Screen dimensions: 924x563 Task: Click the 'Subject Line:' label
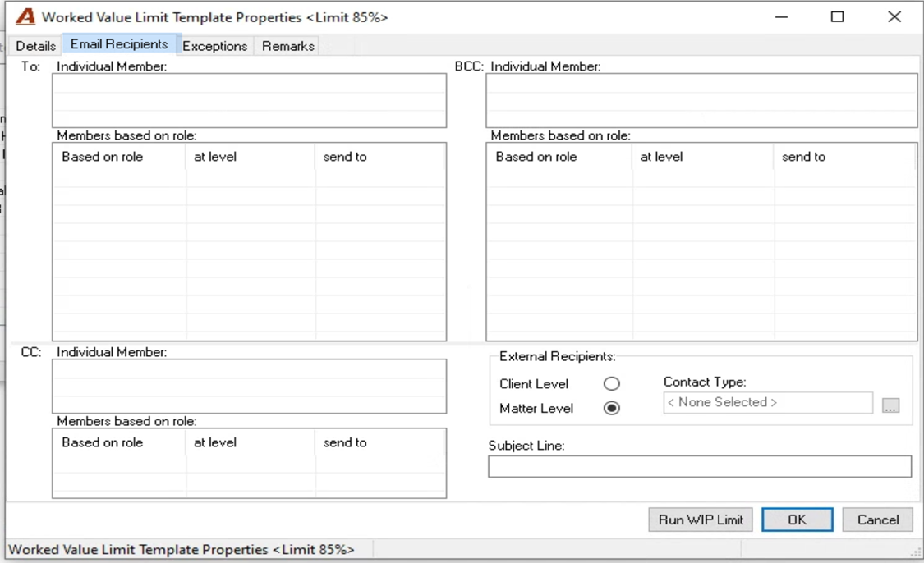point(526,446)
